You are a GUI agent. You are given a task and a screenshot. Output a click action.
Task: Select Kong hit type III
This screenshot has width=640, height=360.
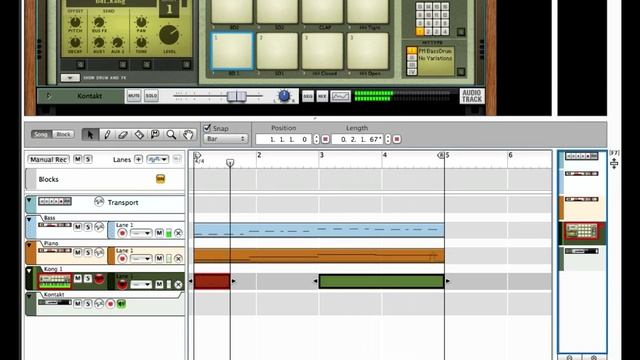tap(412, 65)
